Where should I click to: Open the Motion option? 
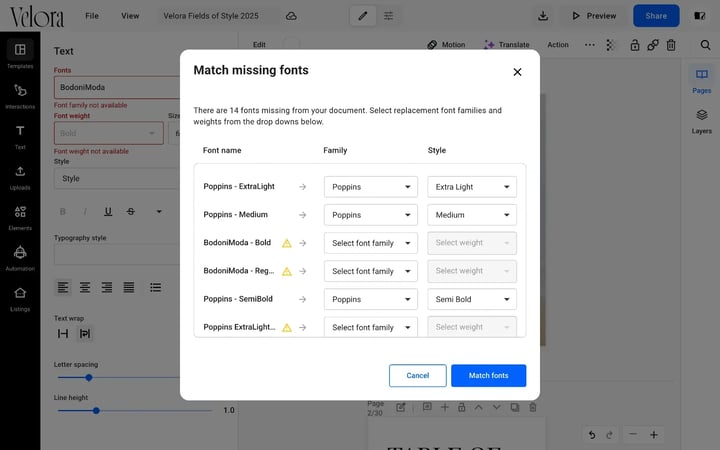(x=446, y=45)
